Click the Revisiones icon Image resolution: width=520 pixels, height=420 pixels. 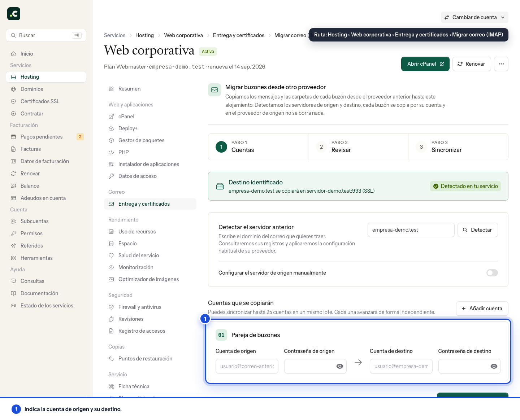(x=111, y=319)
